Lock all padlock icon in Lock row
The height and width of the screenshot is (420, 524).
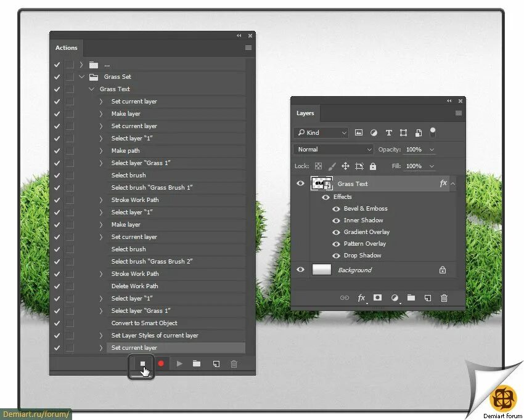[x=373, y=166]
